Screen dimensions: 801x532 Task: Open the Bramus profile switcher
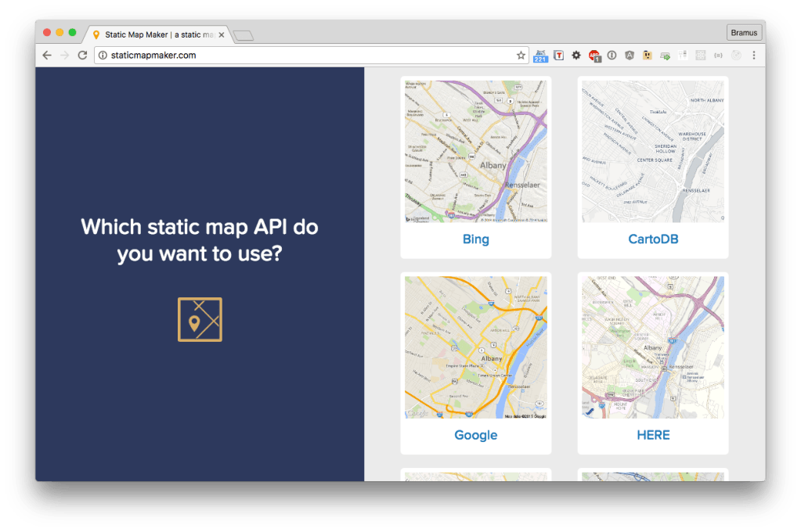[744, 33]
